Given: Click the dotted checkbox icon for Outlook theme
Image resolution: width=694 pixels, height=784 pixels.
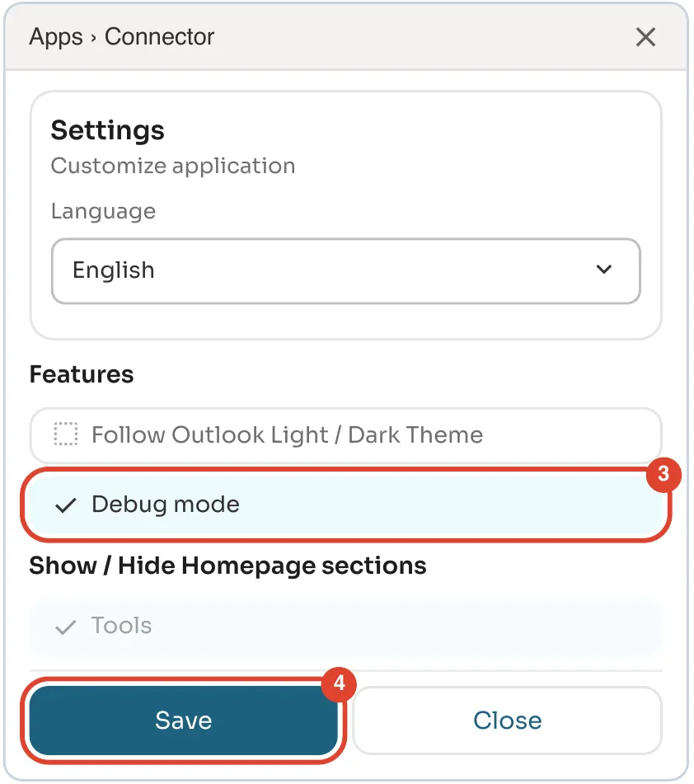Looking at the screenshot, I should [66, 434].
